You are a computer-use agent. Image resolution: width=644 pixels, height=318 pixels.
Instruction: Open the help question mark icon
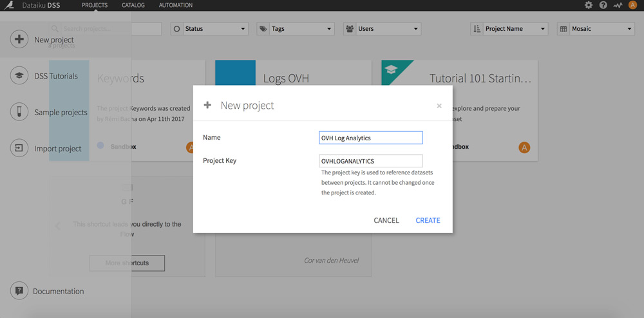coord(603,5)
